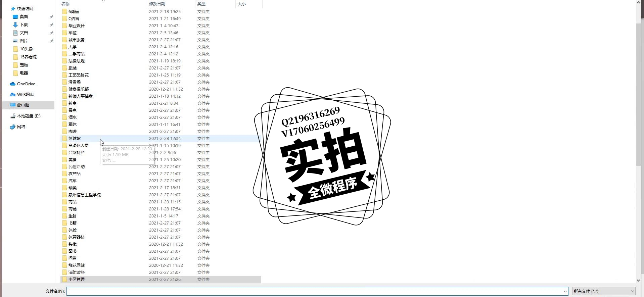Click folder icon of 教师人事档案
The width and height of the screenshot is (644, 297).
pyautogui.click(x=64, y=96)
